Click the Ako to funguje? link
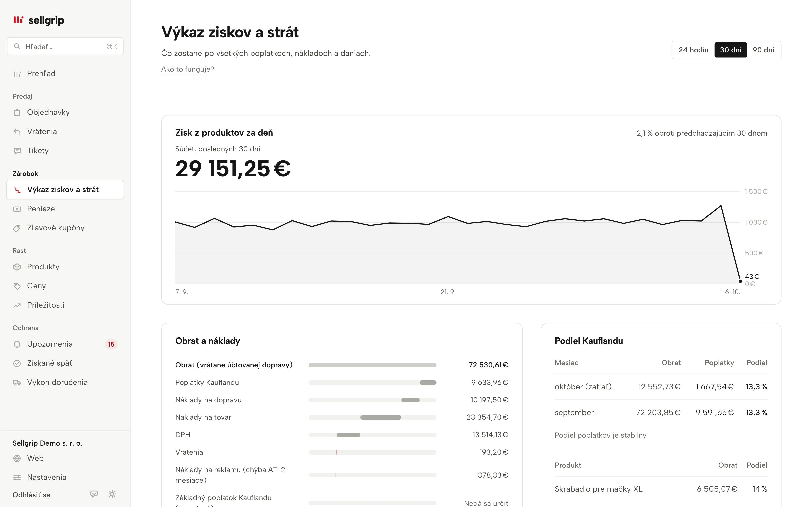Screen dimensions: 812x507 pos(187,69)
